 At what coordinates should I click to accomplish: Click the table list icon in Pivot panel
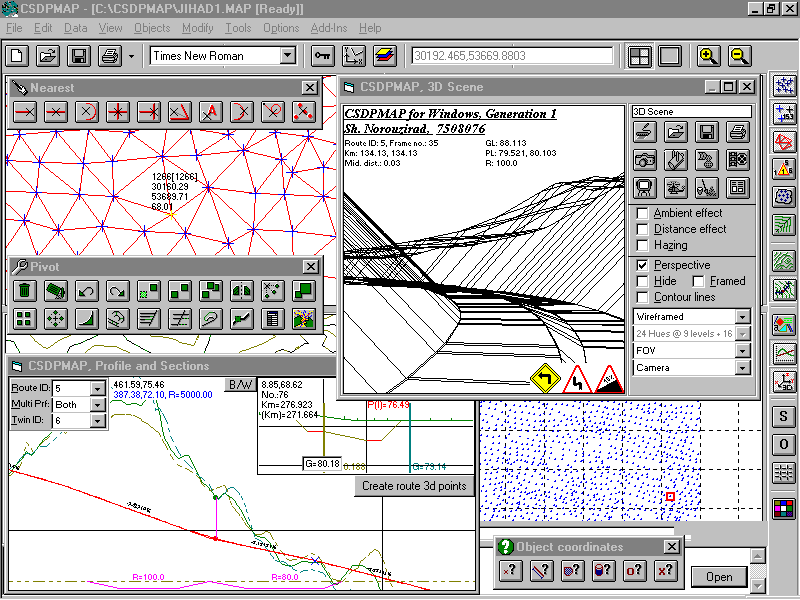(x=272, y=319)
